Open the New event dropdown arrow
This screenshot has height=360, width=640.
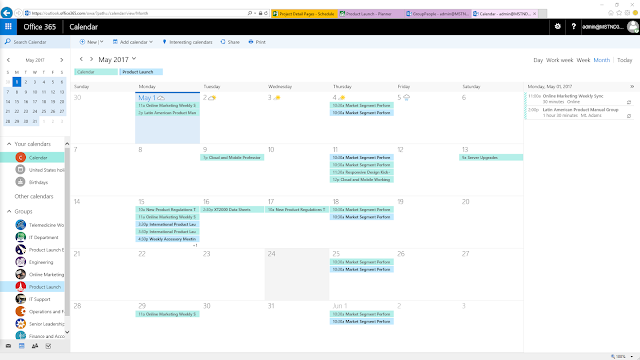tap(102, 42)
